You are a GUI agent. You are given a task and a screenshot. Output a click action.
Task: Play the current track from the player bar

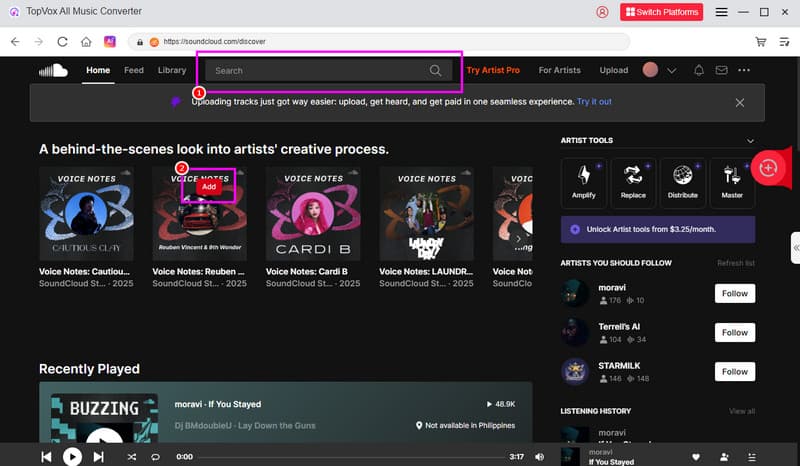pos(72,456)
